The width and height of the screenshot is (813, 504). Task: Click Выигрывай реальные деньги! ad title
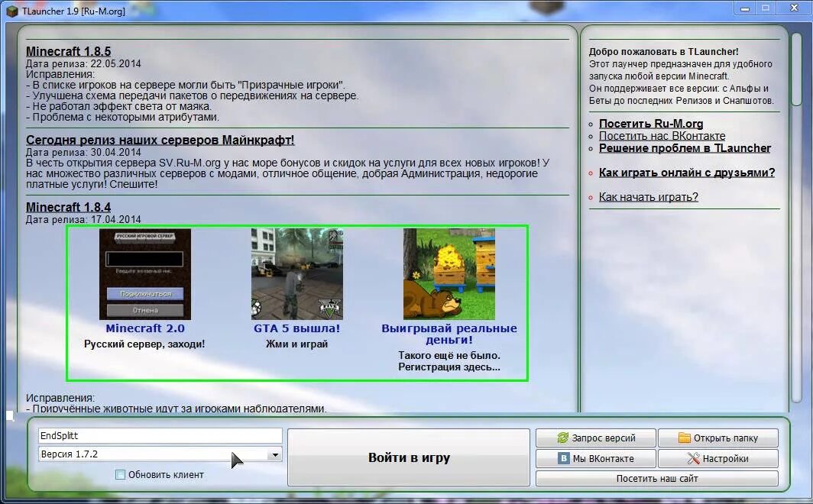pos(449,334)
